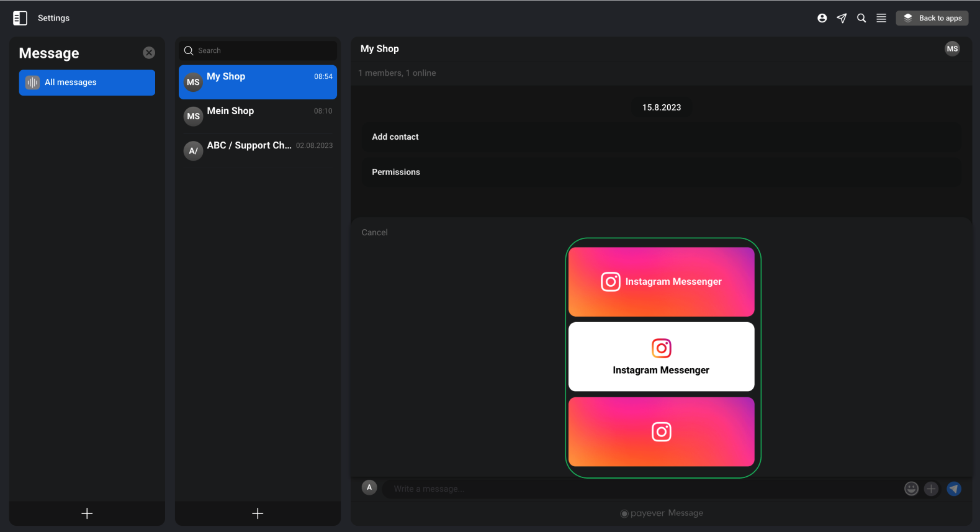Image resolution: width=980 pixels, height=532 pixels.
Task: Open the My Shop conversation
Action: tap(258, 82)
